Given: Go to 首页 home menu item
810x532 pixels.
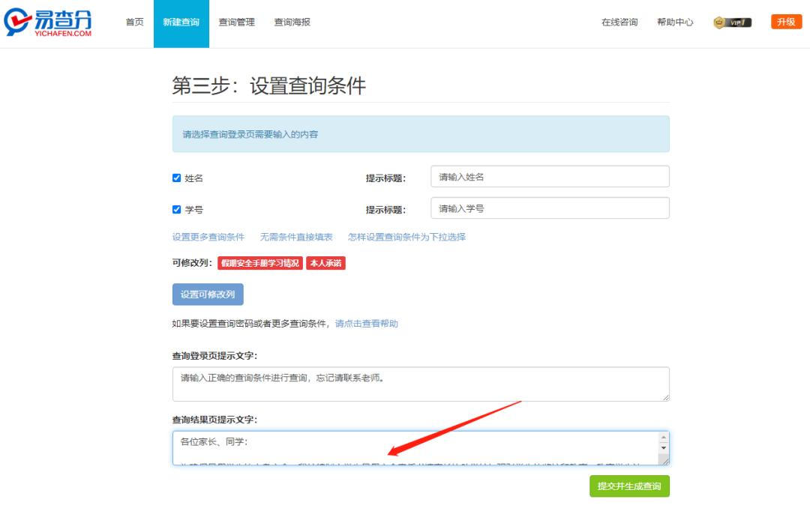Looking at the screenshot, I should click(133, 22).
